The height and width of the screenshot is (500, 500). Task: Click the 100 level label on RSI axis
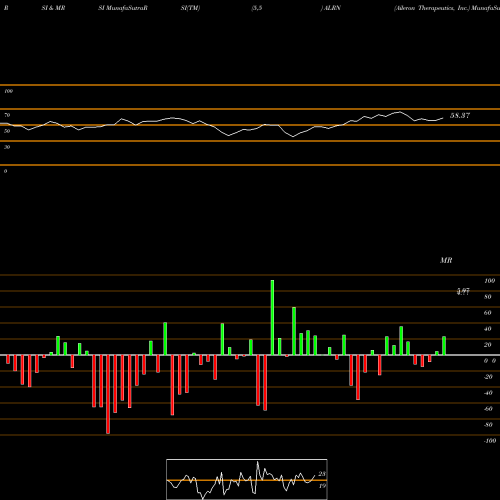[8, 91]
